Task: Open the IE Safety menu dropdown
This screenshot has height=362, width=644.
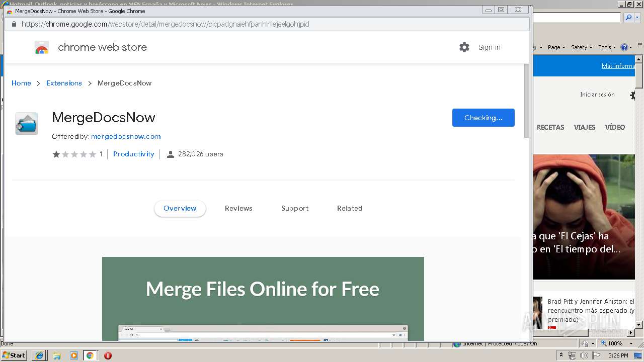Action: point(582,47)
